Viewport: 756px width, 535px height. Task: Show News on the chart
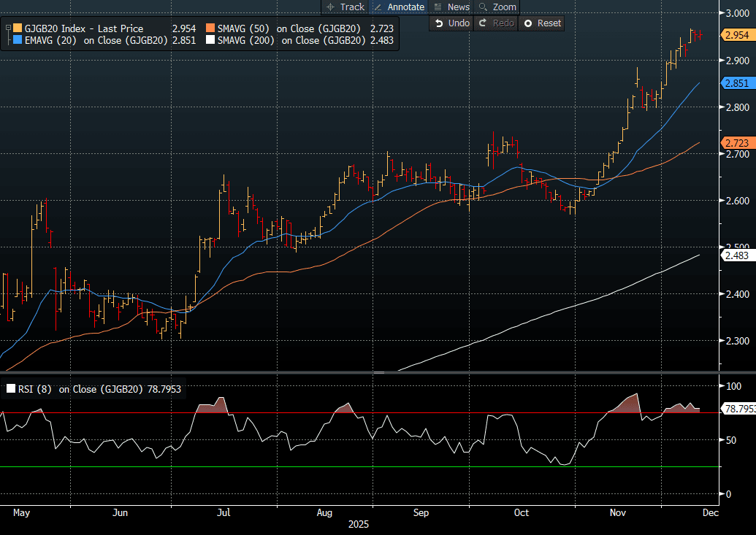(451, 7)
